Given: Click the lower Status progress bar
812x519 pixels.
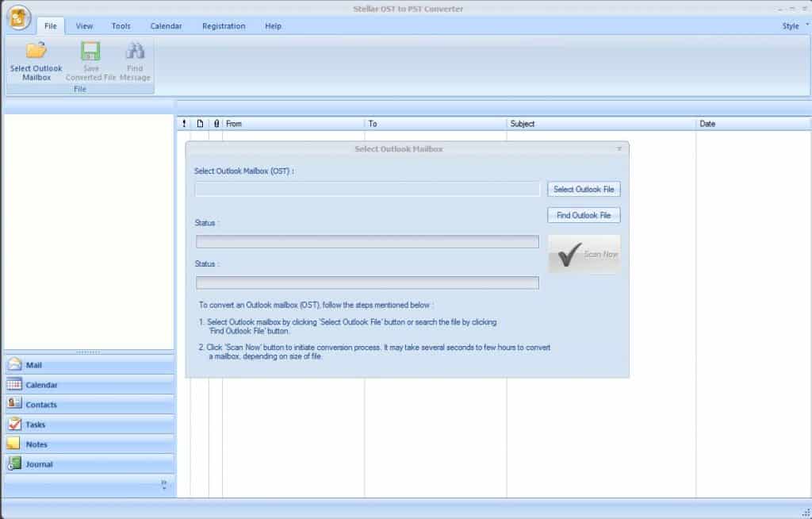Looking at the screenshot, I should coord(367,283).
